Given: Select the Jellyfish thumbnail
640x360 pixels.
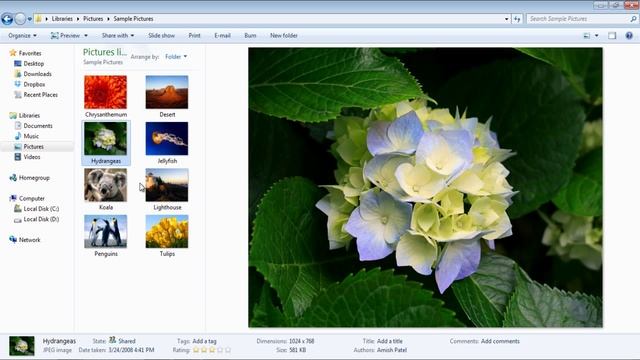Looking at the screenshot, I should [x=167, y=139].
